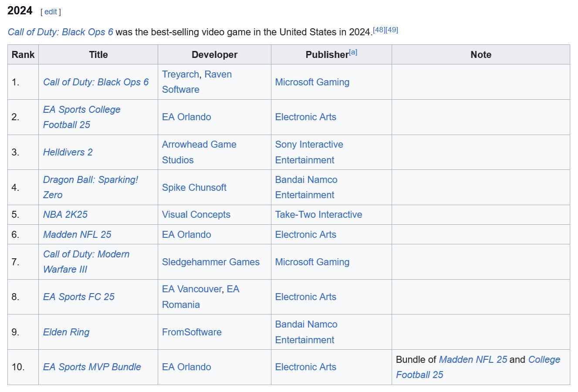Open the Take-Two Interactive publisher link

tap(319, 215)
